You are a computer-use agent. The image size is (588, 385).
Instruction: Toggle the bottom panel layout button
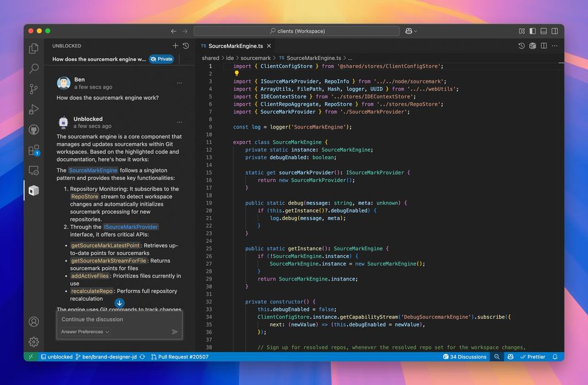(x=543, y=31)
